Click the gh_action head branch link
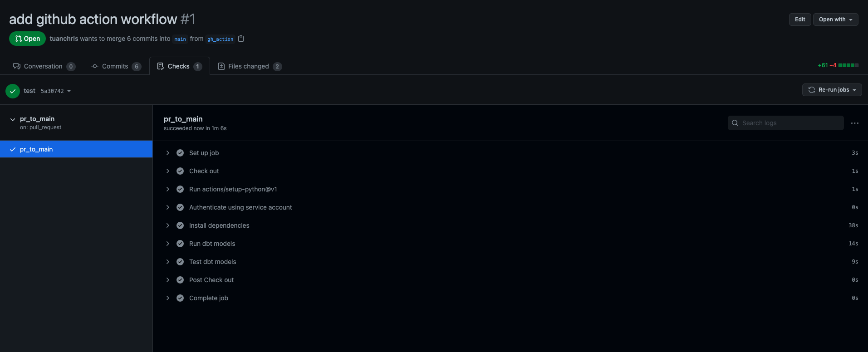The image size is (868, 352). (221, 39)
